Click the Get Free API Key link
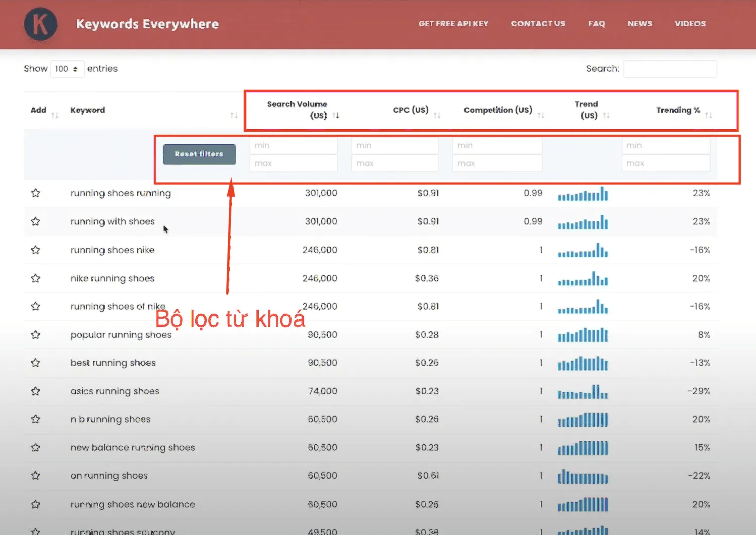 453,24
